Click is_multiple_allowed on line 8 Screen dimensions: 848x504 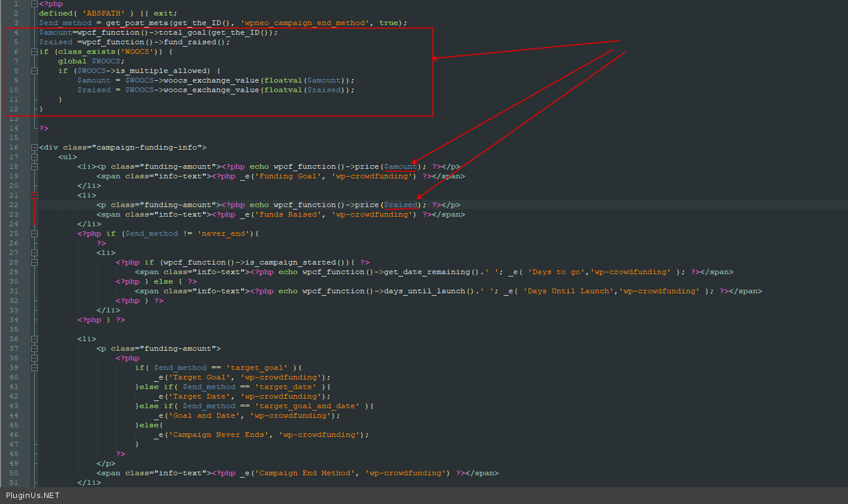161,71
